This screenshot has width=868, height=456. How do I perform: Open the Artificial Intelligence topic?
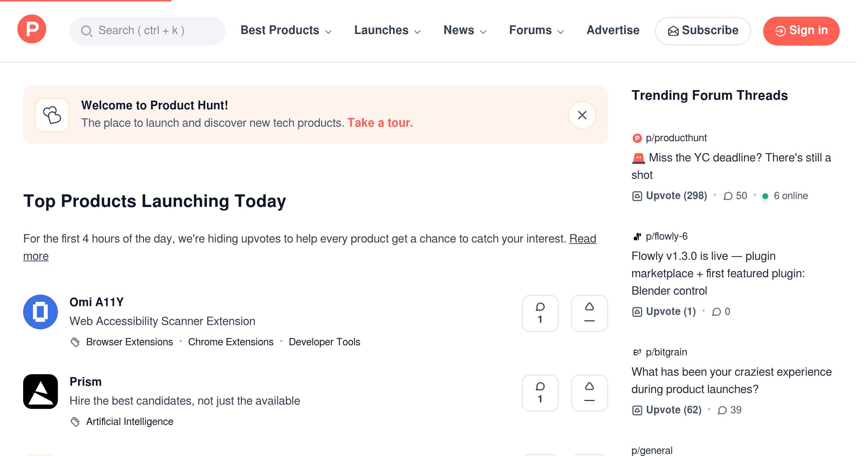(129, 422)
